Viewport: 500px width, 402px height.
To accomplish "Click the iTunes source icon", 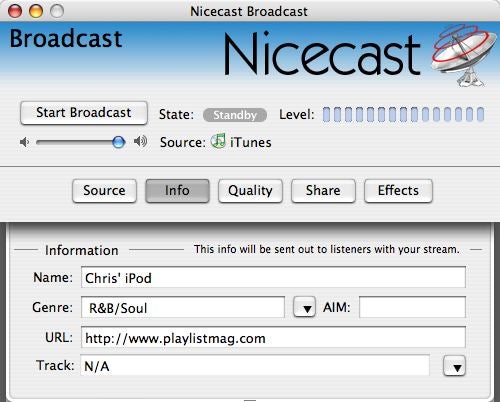I will pyautogui.click(x=218, y=141).
